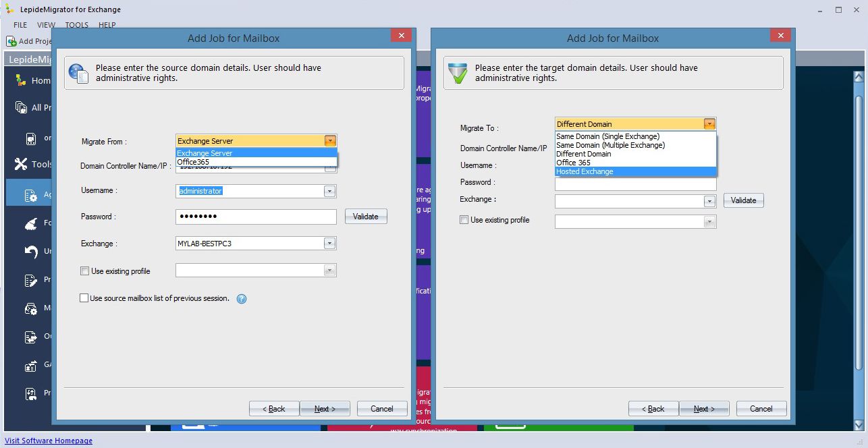Click the source Password field
The height and width of the screenshot is (448, 868).
click(256, 217)
